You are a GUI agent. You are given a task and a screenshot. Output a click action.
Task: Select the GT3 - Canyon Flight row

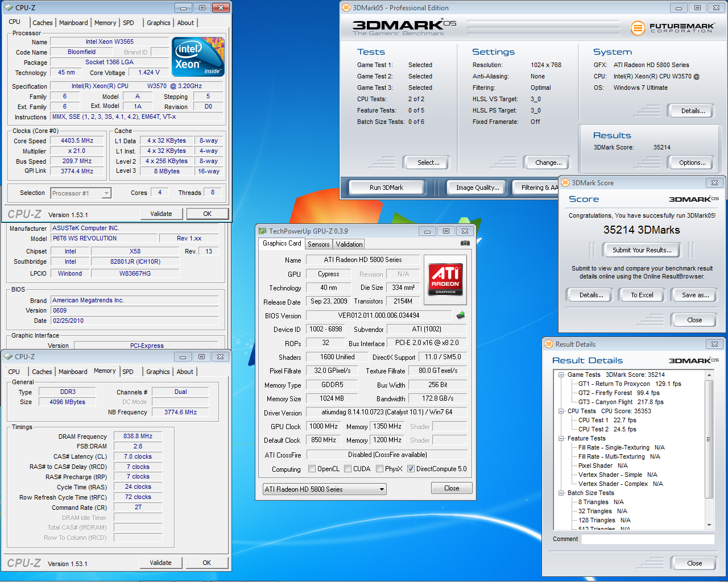[621, 402]
